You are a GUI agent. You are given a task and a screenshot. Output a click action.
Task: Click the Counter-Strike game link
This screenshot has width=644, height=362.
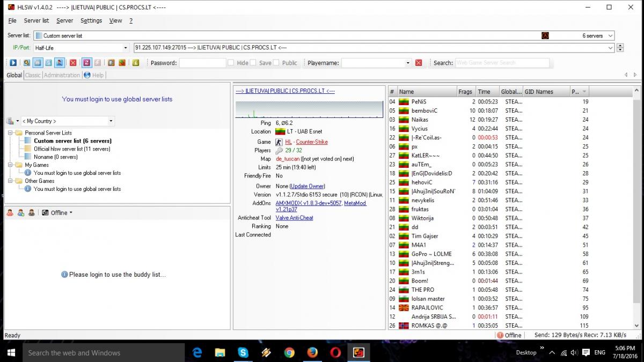point(312,142)
